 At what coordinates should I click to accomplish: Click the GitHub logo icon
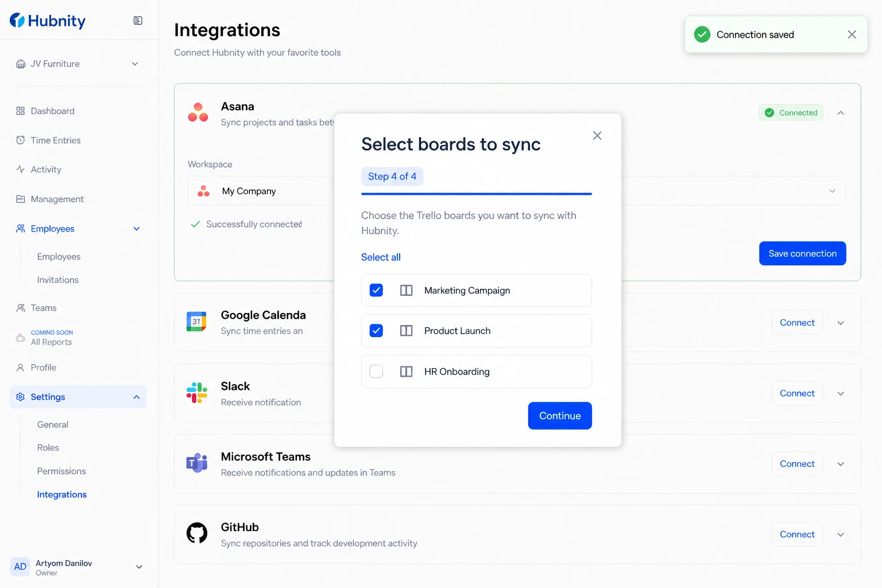tap(197, 533)
